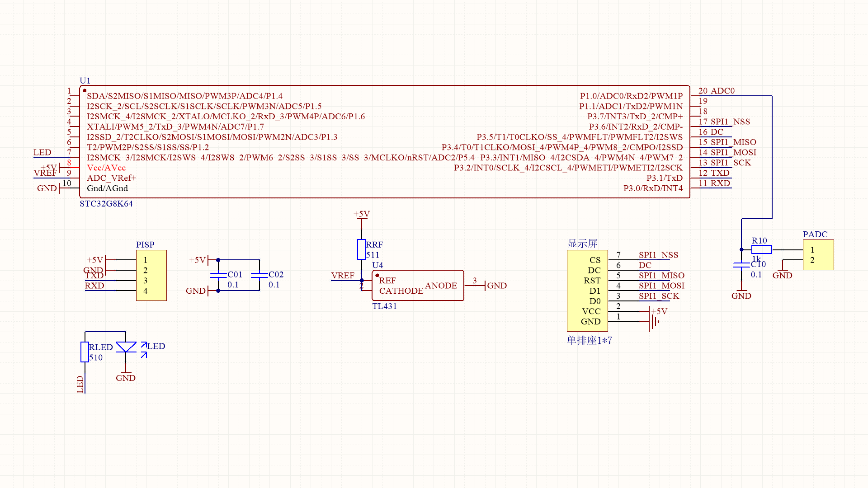Select the CATHODE pin label on TL431
868x488 pixels.
[401, 291]
